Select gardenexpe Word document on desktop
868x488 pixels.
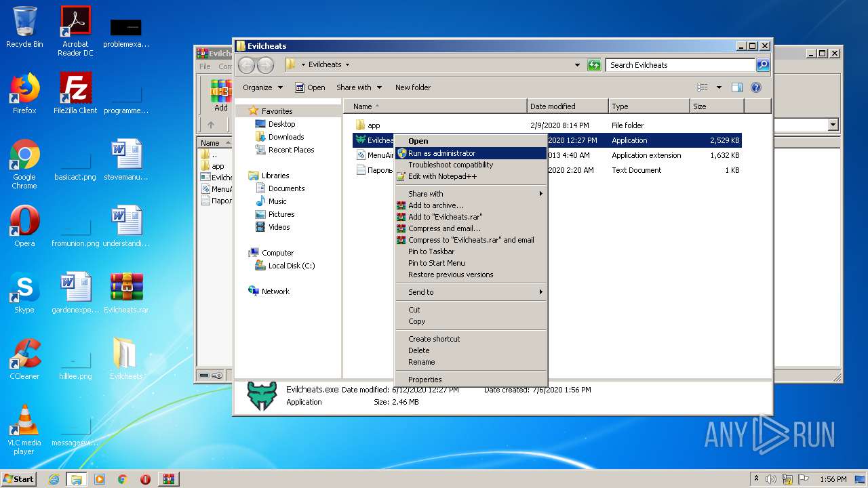75,292
